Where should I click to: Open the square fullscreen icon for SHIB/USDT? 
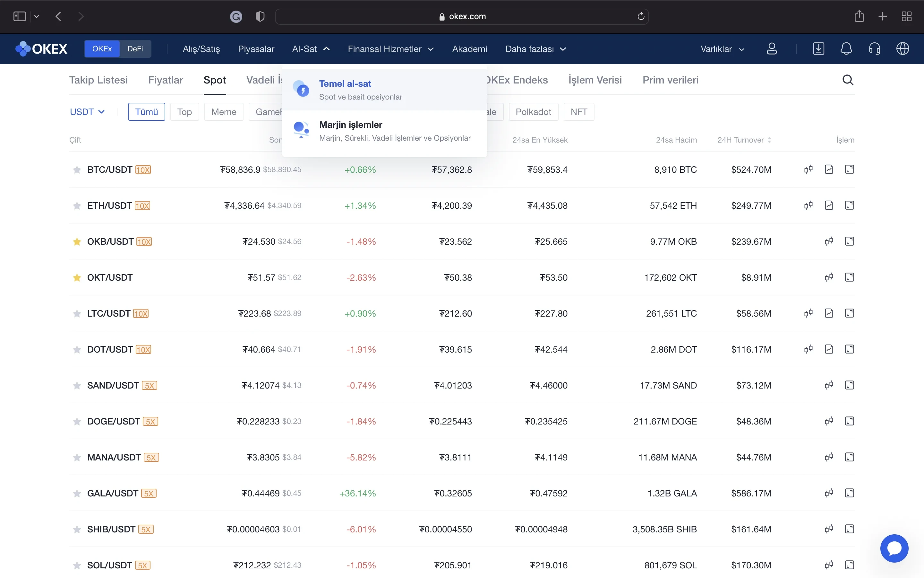pos(850,529)
